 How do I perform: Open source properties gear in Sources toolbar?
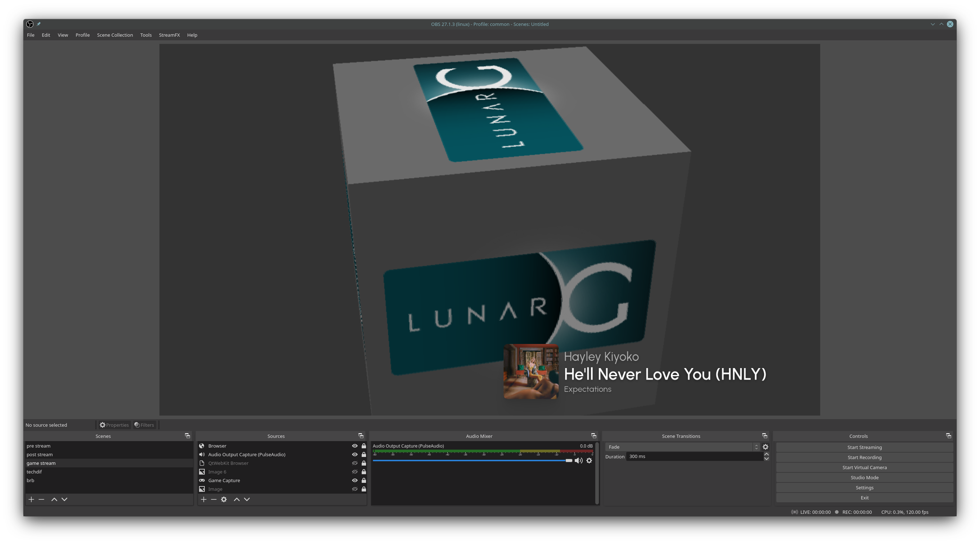[224, 499]
